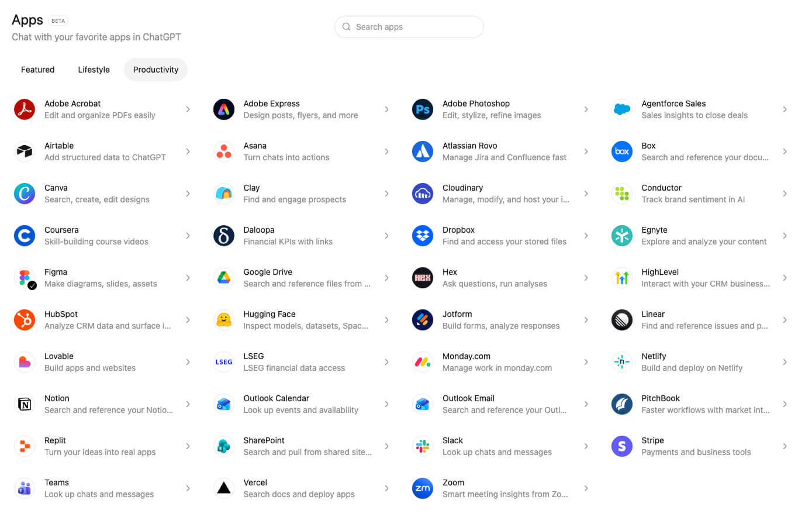The image size is (812, 524).
Task: Click the Dropbox app icon
Action: pyautogui.click(x=422, y=236)
